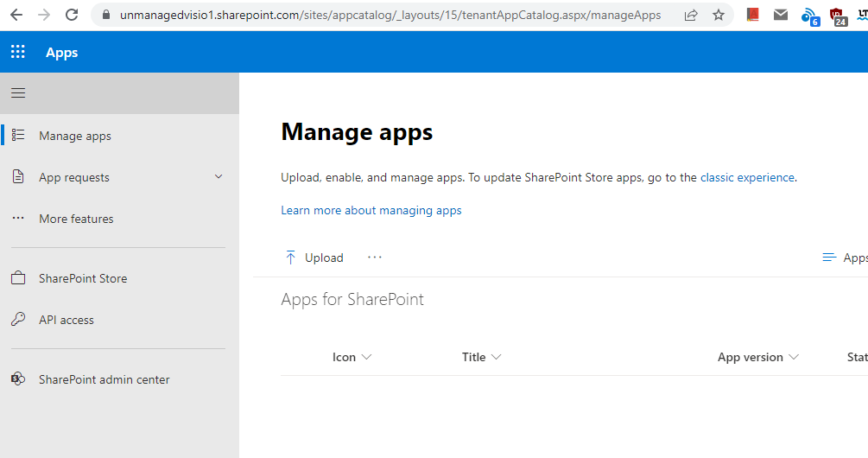Click the More features ellipsis icon

[18, 219]
